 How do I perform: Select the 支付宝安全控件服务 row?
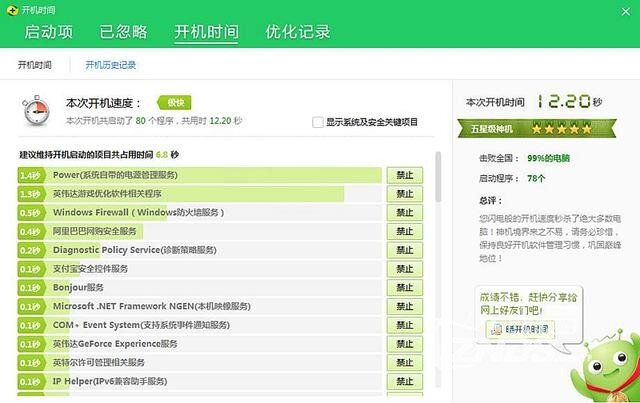pyautogui.click(x=199, y=269)
